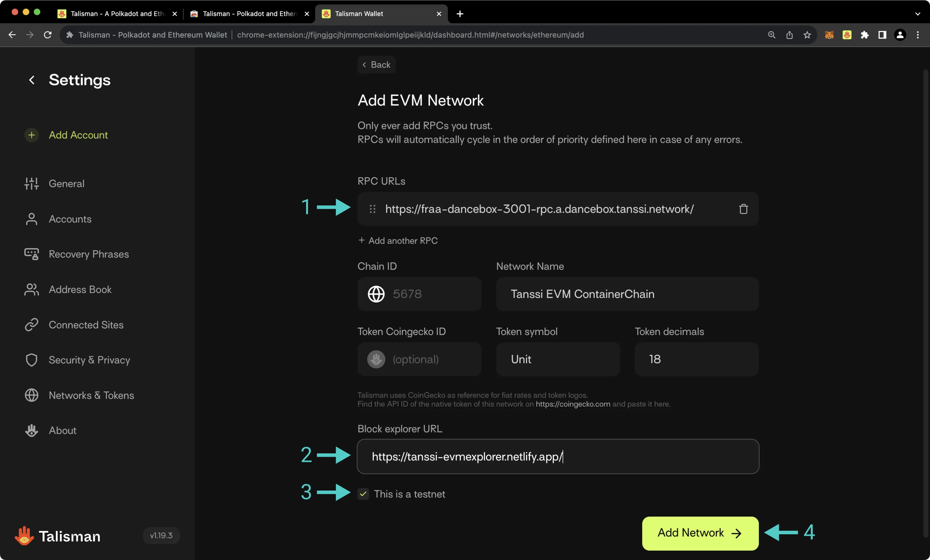Bookmark this page with the star
The width and height of the screenshot is (930, 560).
(x=807, y=35)
